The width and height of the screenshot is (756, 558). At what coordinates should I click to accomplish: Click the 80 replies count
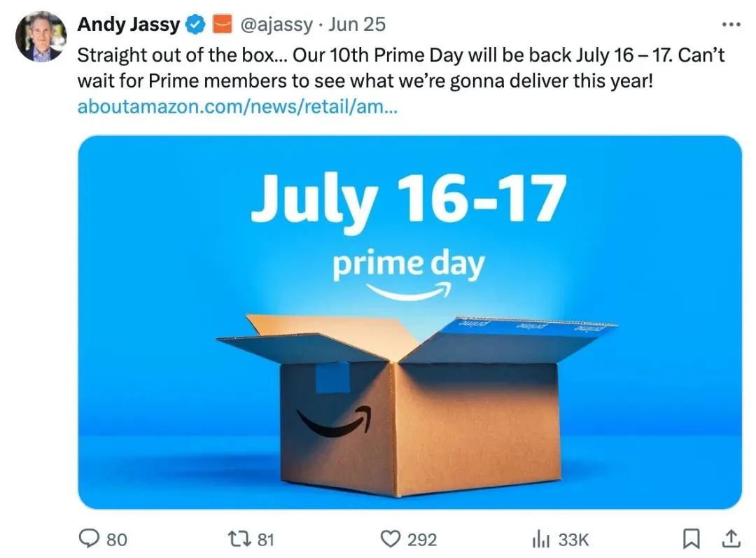click(117, 540)
